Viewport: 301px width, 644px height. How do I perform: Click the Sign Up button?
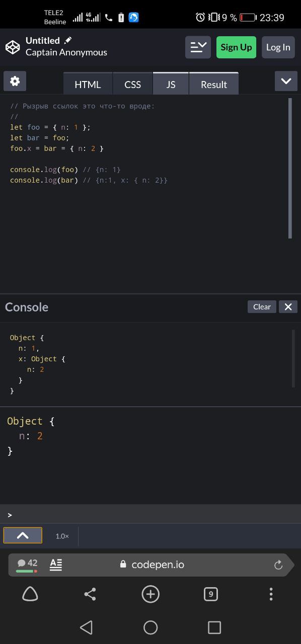click(x=236, y=47)
